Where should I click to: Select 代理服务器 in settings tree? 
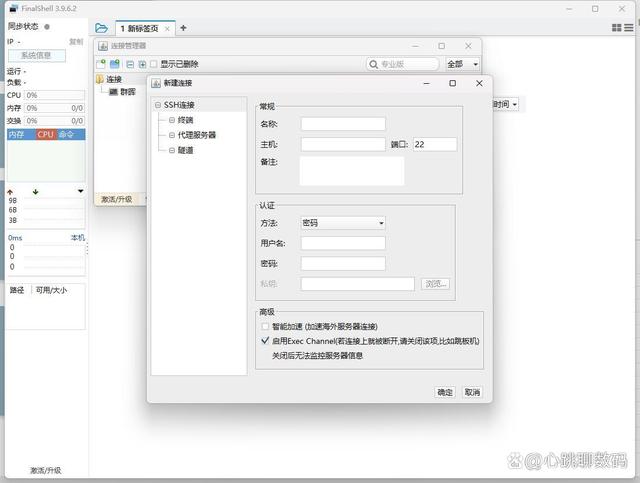click(197, 135)
